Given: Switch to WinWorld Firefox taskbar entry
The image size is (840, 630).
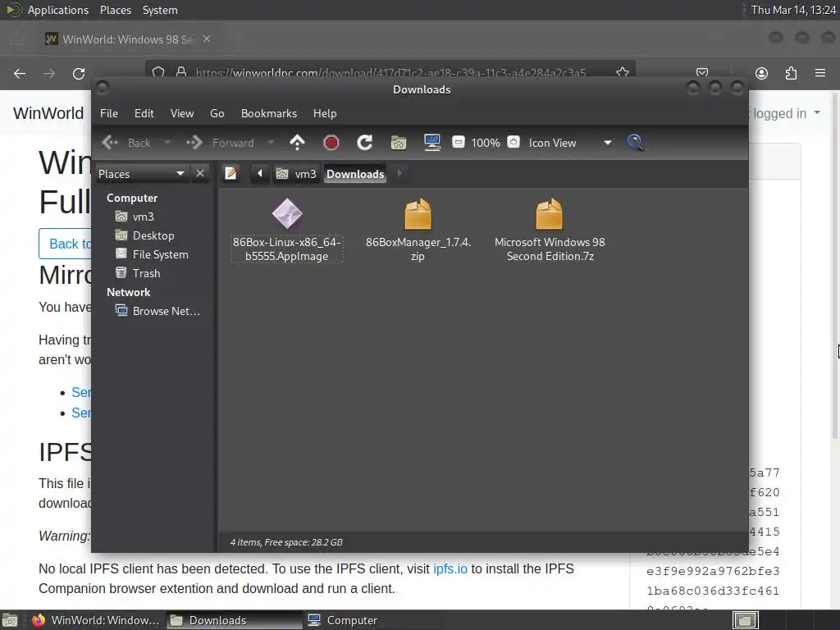Looking at the screenshot, I should pyautogui.click(x=95, y=620).
